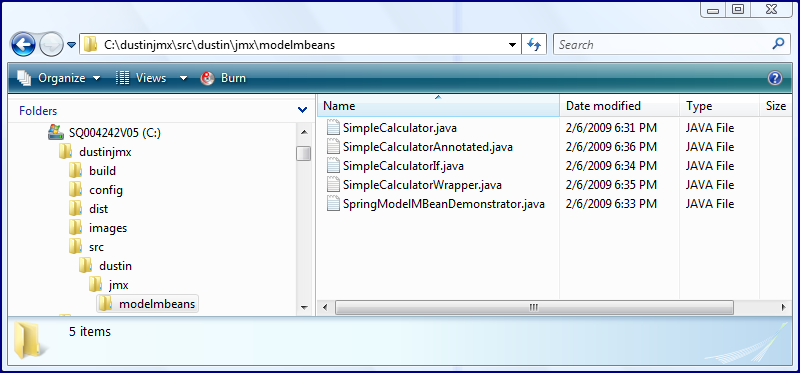Click the address bar path text

tap(219, 45)
